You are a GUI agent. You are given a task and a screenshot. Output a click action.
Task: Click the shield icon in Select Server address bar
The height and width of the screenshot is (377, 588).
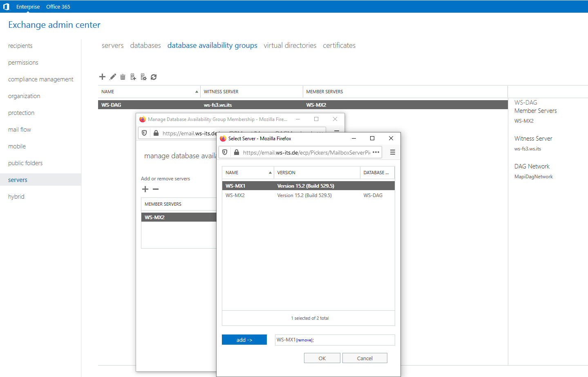coord(225,152)
